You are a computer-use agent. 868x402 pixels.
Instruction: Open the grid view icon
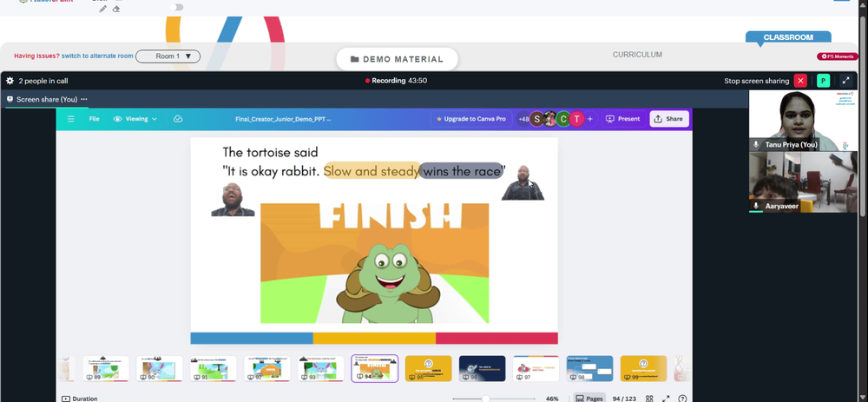click(x=649, y=399)
